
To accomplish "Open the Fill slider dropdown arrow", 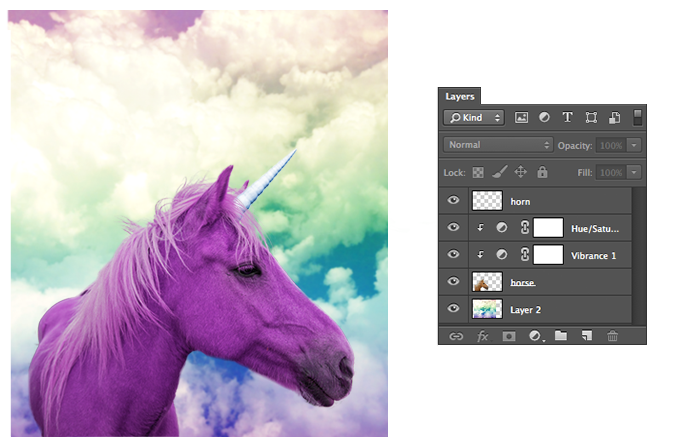I will tap(634, 172).
